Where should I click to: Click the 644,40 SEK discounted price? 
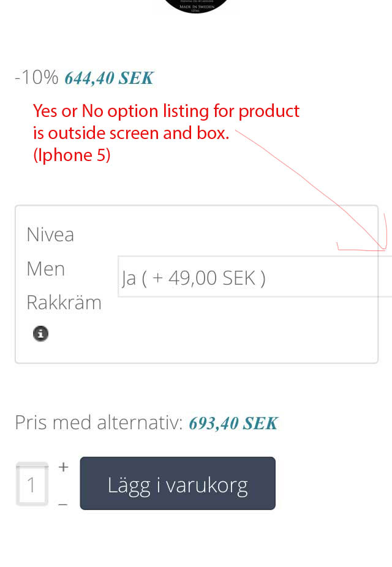coord(109,78)
